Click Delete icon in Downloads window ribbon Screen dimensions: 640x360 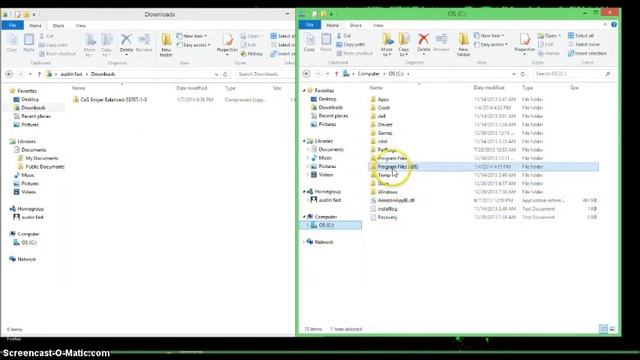(126, 43)
